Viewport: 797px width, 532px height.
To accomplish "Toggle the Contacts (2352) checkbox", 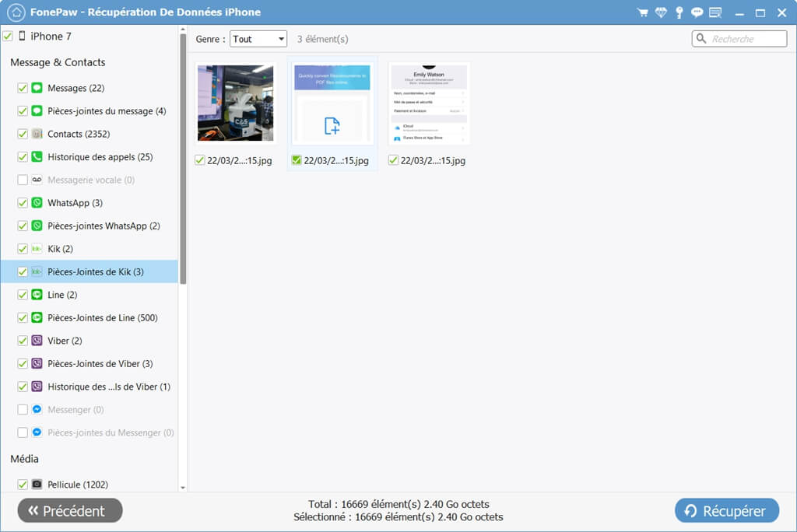I will tap(23, 134).
